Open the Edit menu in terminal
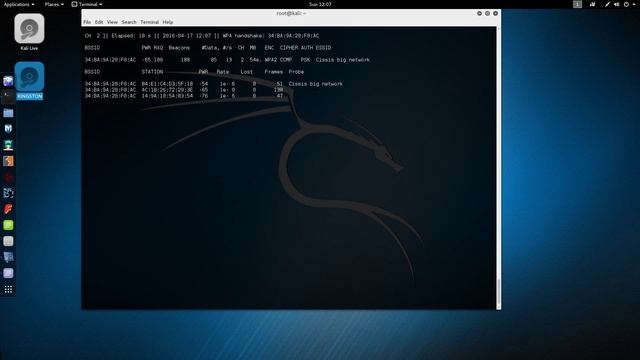640x360 pixels. pos(99,22)
